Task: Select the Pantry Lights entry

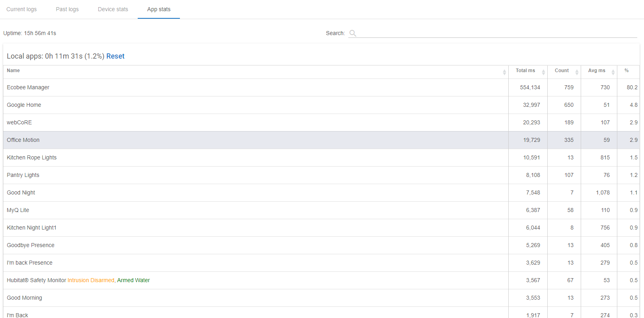Action: (23, 175)
